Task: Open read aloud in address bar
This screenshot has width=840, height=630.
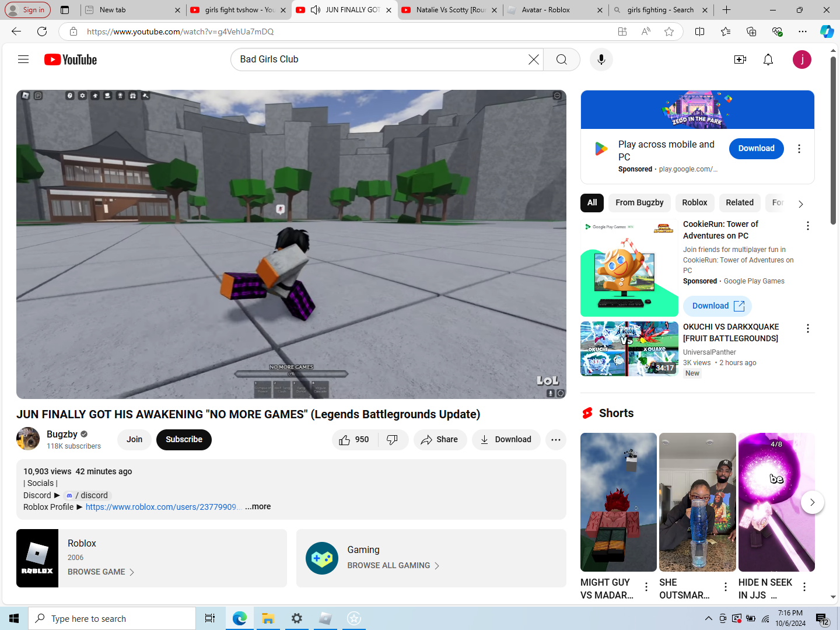Action: click(x=646, y=32)
